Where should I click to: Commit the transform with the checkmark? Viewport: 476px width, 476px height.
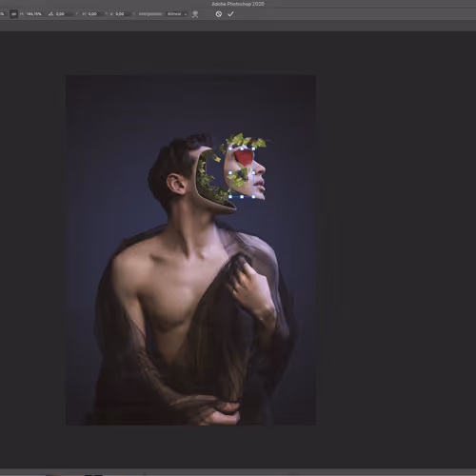click(230, 14)
